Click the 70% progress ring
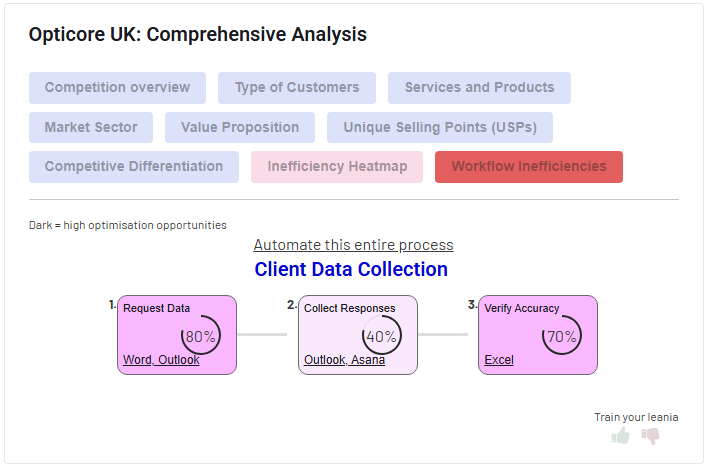705x465 pixels. pyautogui.click(x=561, y=336)
